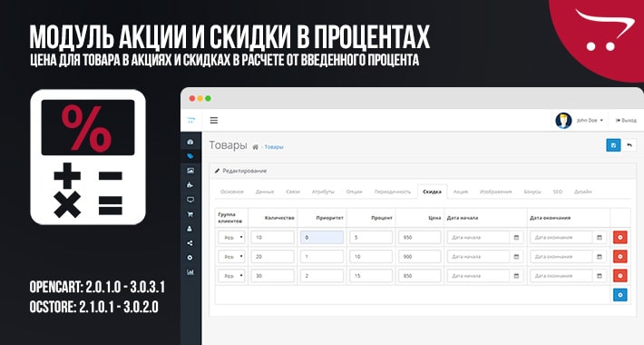The height and width of the screenshot is (345, 644).
Task: Open the extensions puzzle icon in sidebar
Action: [x=190, y=185]
